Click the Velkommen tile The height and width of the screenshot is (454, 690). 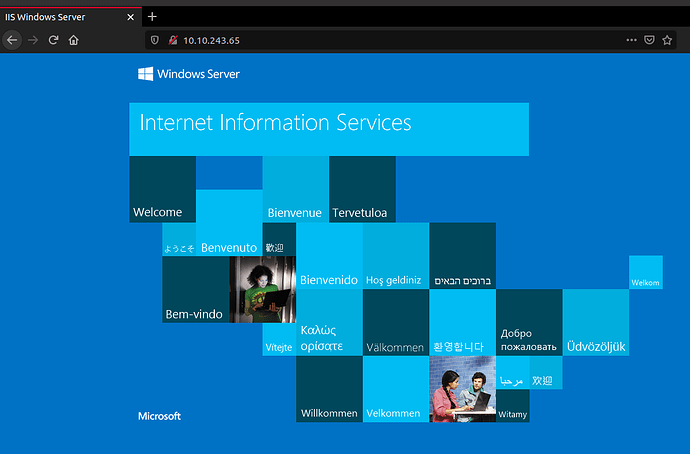coord(396,389)
